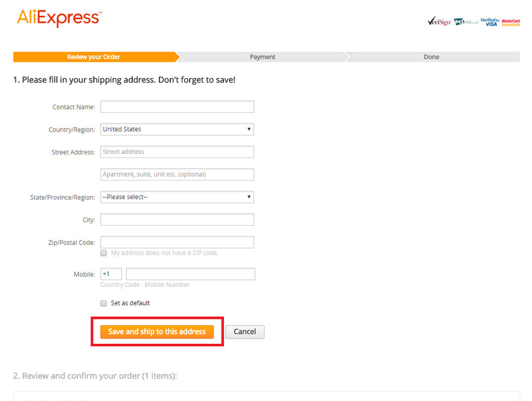
Task: Cancel the shipping address form
Action: (245, 332)
